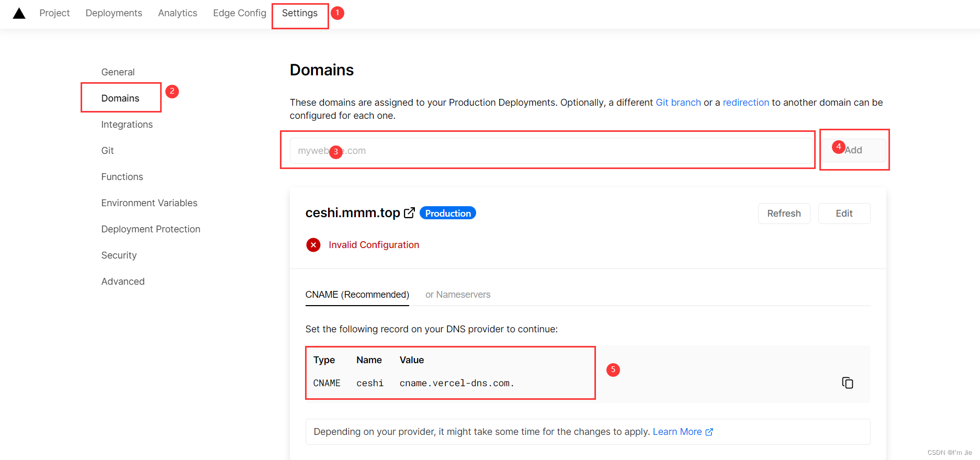Edit the ceshi.mmm.top domain
Viewport: 980px width, 460px height.
coord(844,214)
